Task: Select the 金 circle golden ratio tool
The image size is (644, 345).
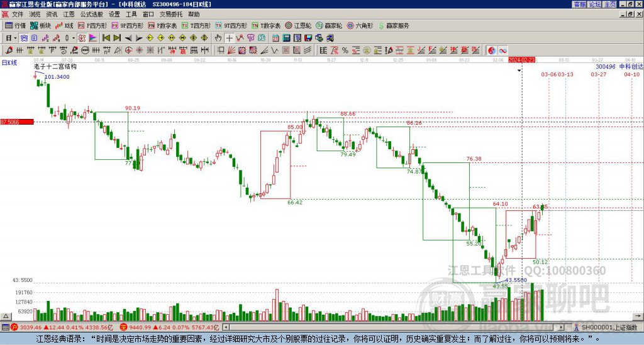Action: [367, 50]
